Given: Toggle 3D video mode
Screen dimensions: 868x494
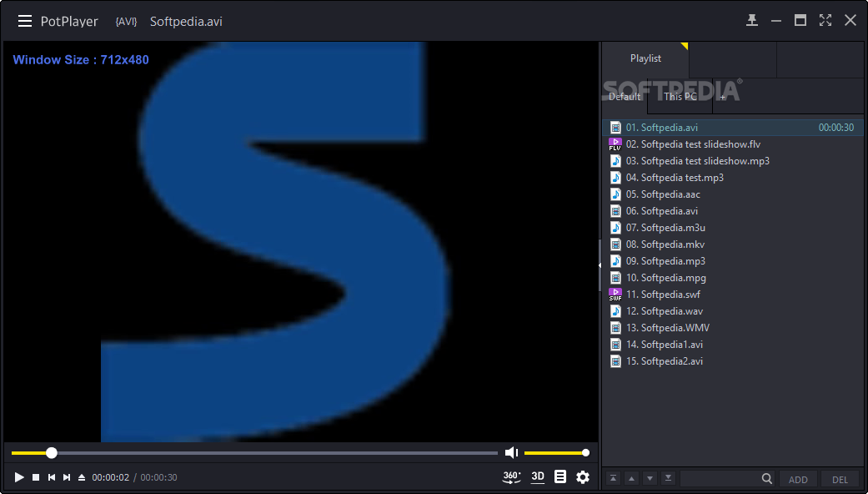Looking at the screenshot, I should click(538, 476).
